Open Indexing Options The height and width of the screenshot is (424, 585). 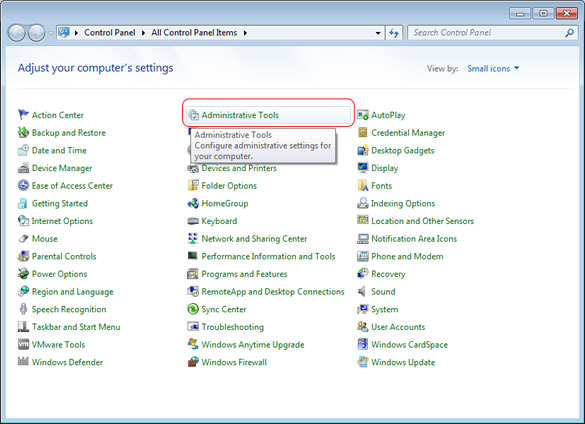[x=403, y=203]
